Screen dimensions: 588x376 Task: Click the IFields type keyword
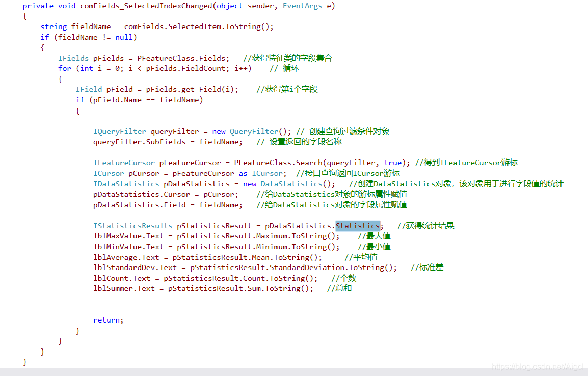point(73,58)
